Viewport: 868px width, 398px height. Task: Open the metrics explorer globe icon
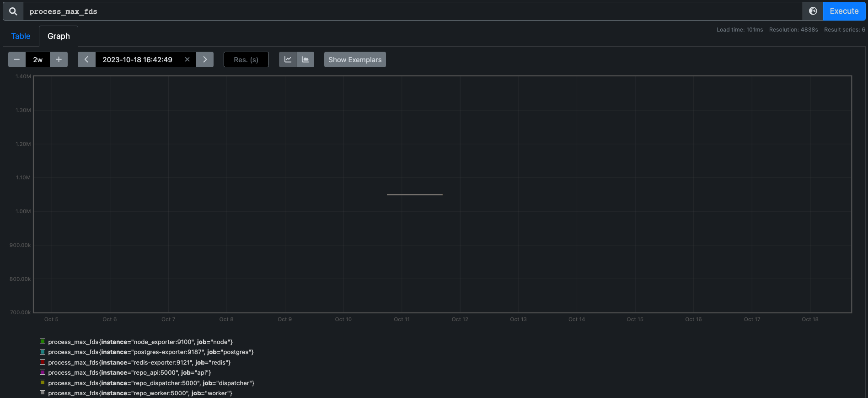click(813, 11)
